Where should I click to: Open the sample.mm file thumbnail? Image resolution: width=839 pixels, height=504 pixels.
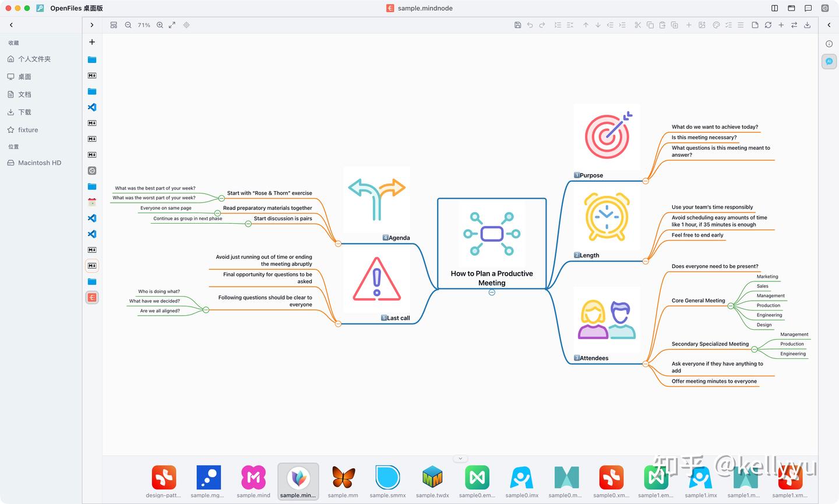coord(343,482)
